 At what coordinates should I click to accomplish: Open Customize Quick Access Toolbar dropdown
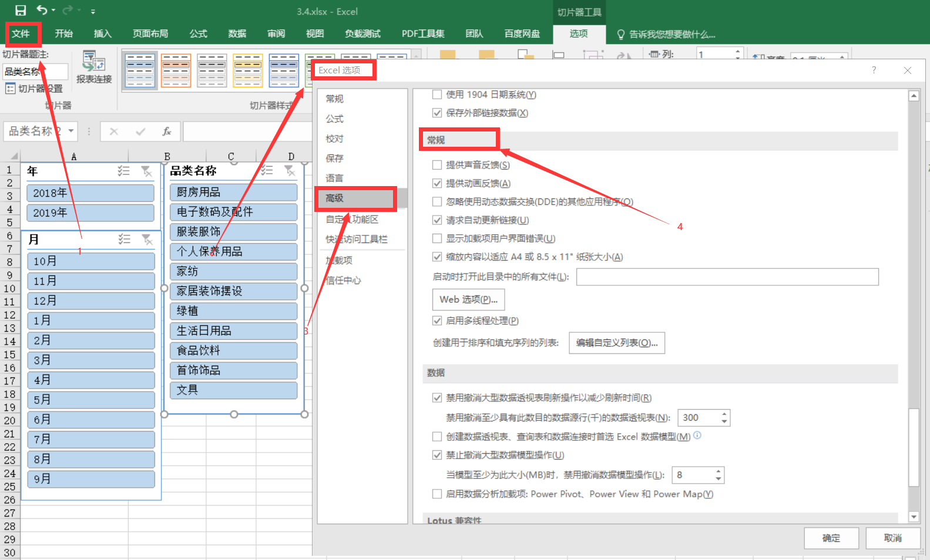[x=93, y=11]
